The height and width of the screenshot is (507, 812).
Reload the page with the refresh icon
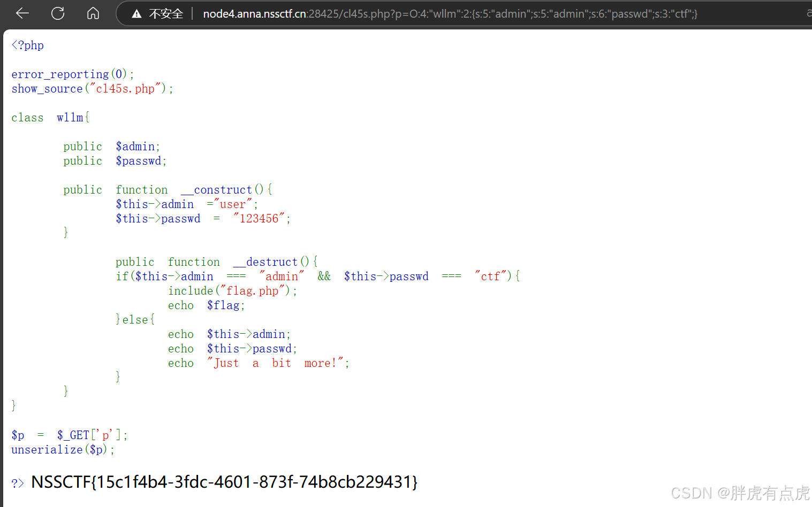(58, 13)
